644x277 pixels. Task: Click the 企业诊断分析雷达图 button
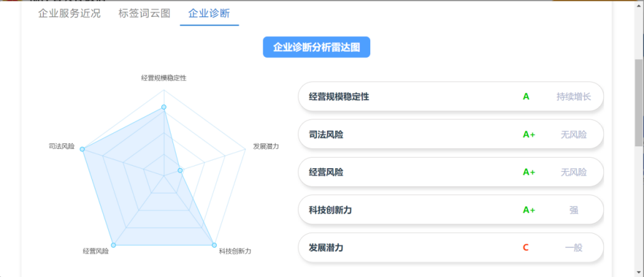tap(316, 48)
